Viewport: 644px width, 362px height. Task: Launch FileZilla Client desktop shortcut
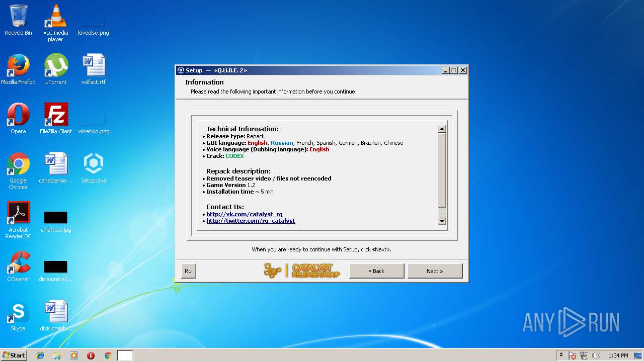55,119
